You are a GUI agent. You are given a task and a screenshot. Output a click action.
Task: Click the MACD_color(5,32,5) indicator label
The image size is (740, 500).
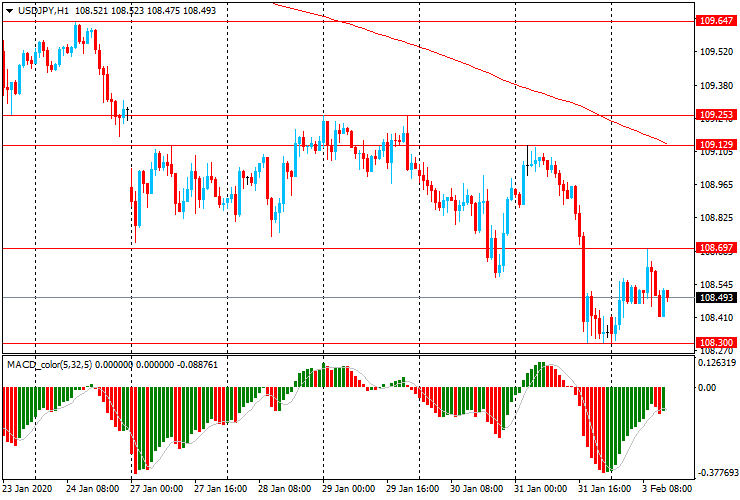click(x=49, y=365)
